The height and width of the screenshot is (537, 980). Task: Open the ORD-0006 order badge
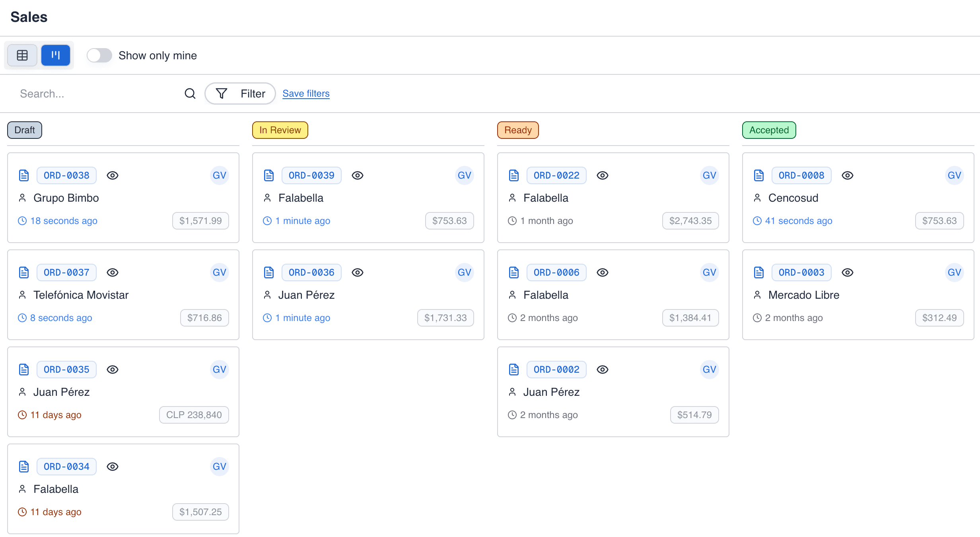tap(556, 272)
